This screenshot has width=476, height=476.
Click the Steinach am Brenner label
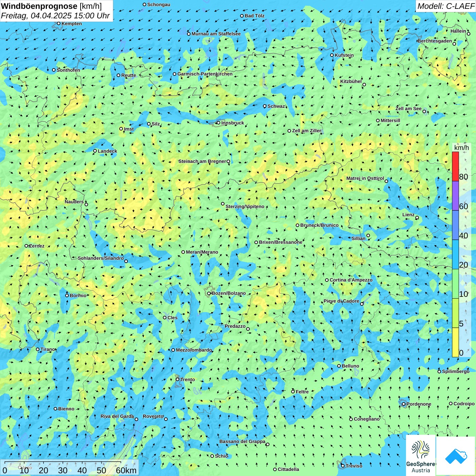pyautogui.click(x=202, y=161)
